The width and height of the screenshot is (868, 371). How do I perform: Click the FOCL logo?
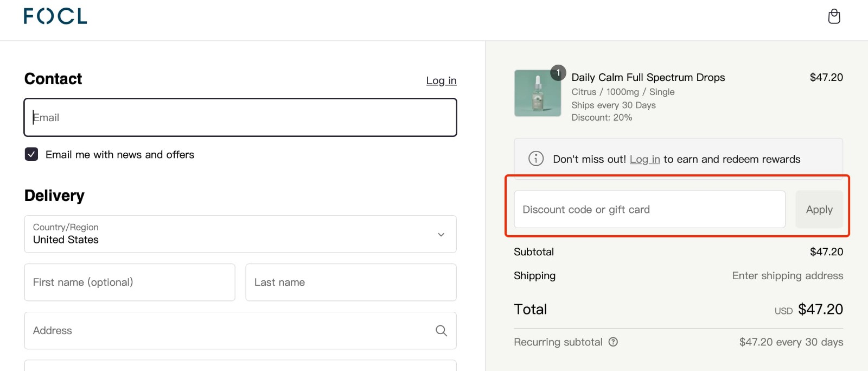coord(54,16)
